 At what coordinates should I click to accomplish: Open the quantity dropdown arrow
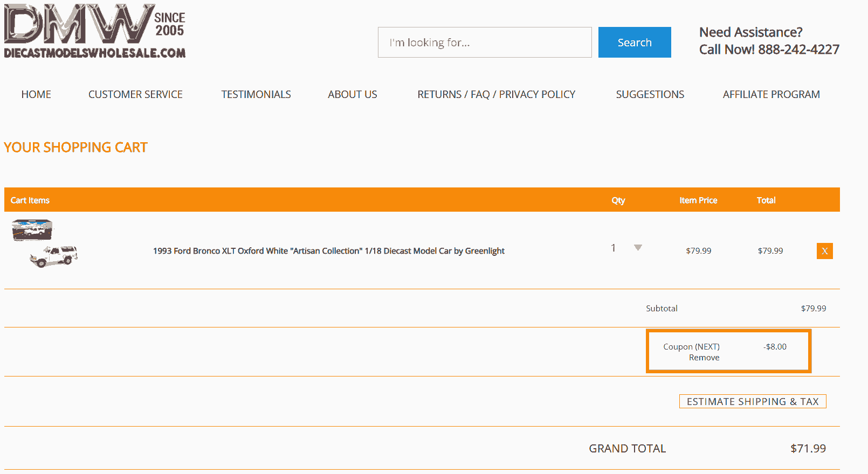pyautogui.click(x=638, y=248)
